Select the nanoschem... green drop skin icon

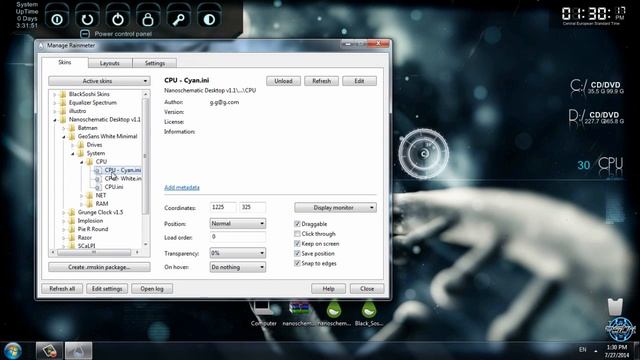334,313
